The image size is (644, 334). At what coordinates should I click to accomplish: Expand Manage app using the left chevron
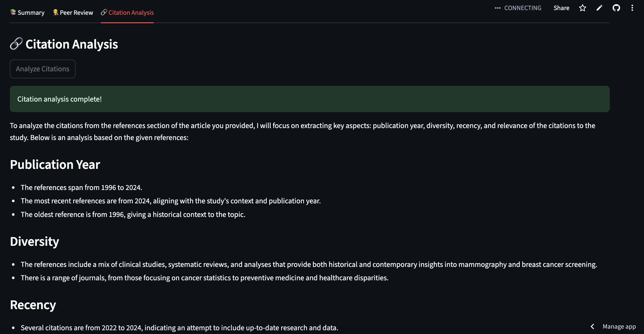click(x=592, y=326)
